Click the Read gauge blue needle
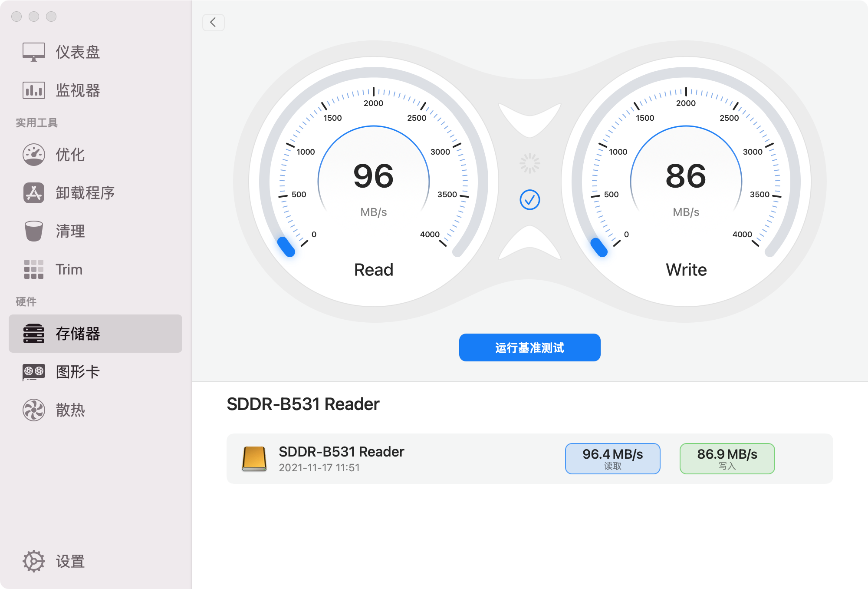 [286, 247]
